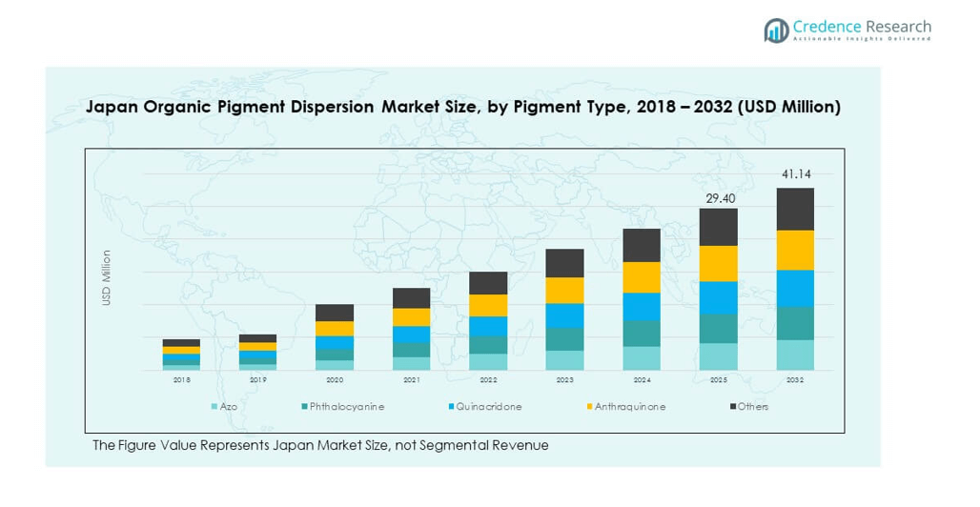The width and height of the screenshot is (980, 507).
Task: Select the dark Others segment of the 2032 bar
Action: click(795, 209)
